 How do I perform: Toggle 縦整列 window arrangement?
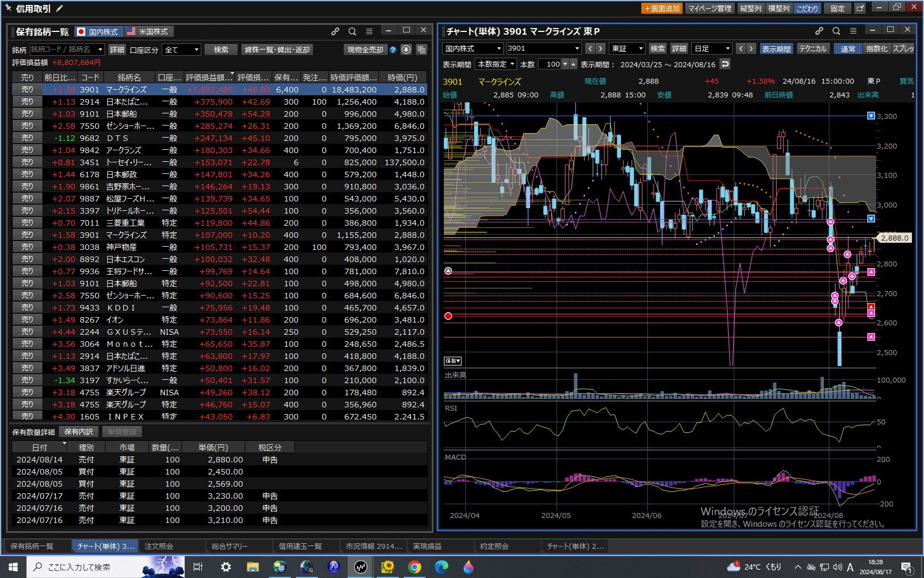pyautogui.click(x=750, y=8)
